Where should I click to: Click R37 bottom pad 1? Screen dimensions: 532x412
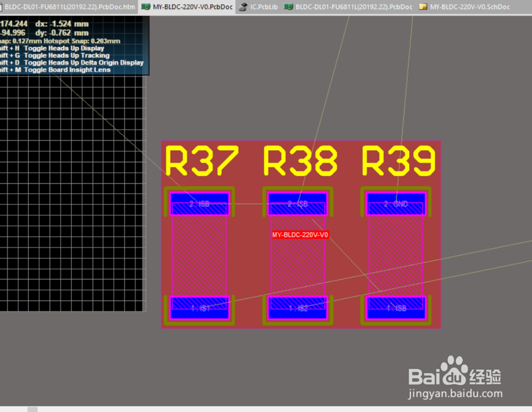199,308
